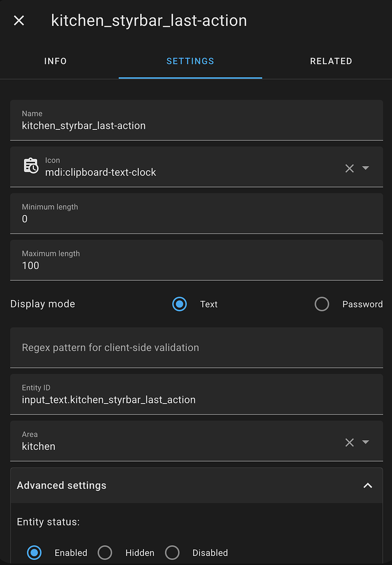
Task: Clear the selected icon value
Action: coord(350,168)
